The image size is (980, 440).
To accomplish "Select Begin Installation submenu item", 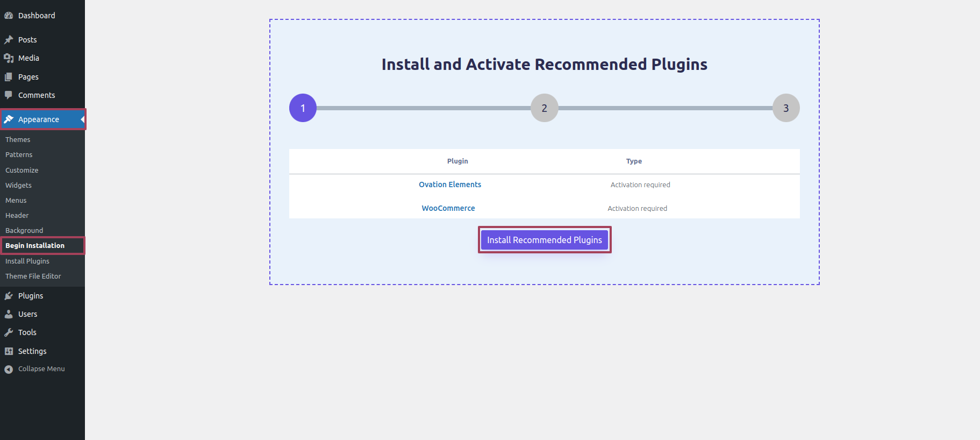I will tap(35, 245).
